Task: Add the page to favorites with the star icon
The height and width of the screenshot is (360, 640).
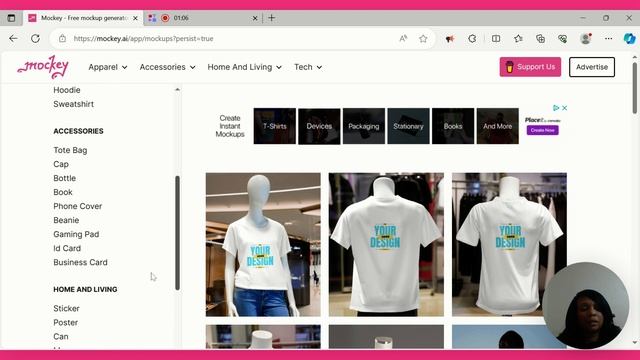Action: coord(423,38)
